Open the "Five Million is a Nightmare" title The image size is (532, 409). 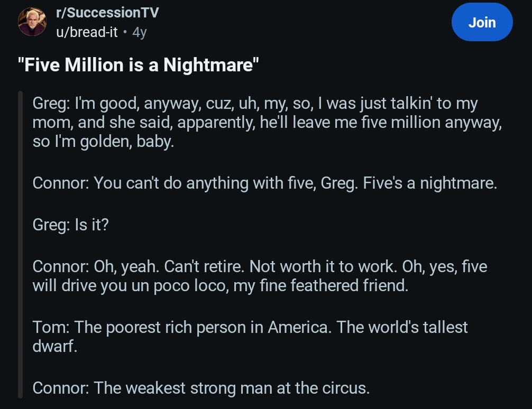(139, 66)
